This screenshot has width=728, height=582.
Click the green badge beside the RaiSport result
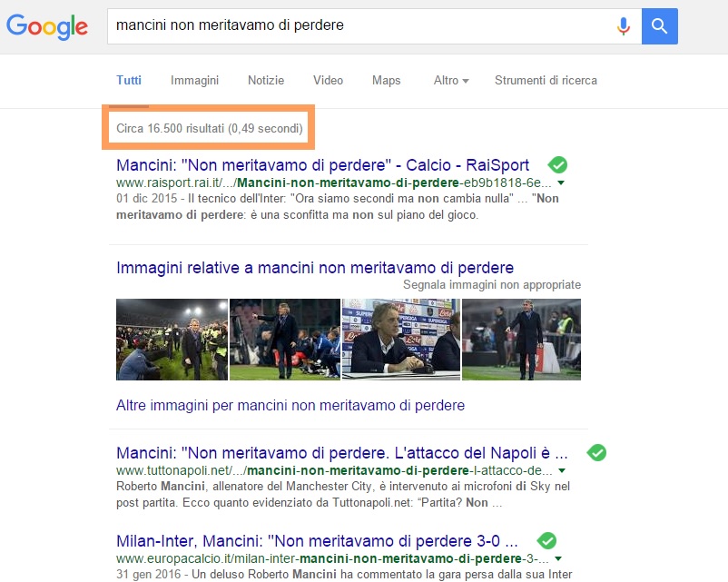click(x=557, y=164)
